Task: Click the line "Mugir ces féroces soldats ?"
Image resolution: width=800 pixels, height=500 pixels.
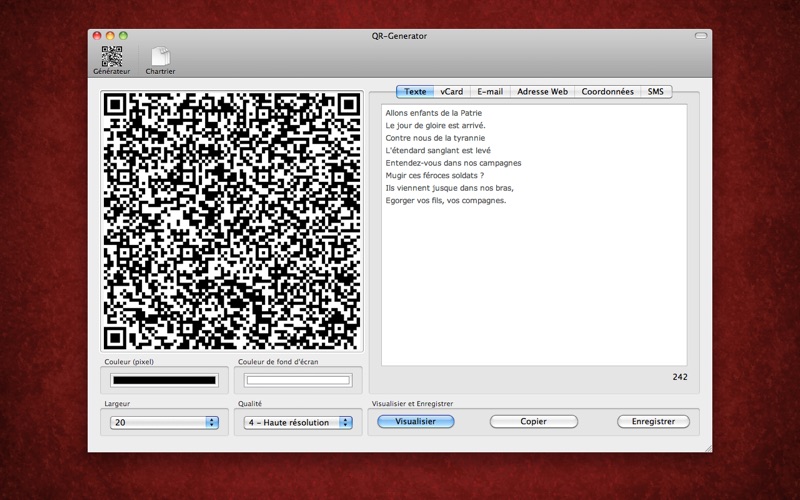Action: pos(435,176)
